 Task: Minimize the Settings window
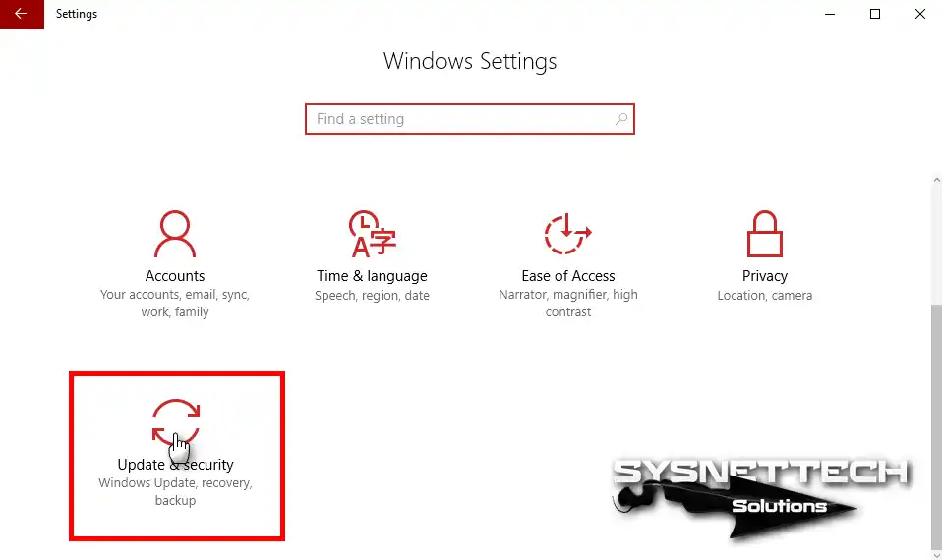tap(830, 14)
